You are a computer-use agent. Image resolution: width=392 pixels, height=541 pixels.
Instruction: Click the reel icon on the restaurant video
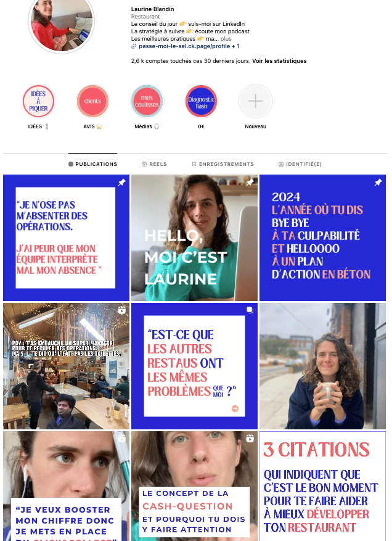121,310
